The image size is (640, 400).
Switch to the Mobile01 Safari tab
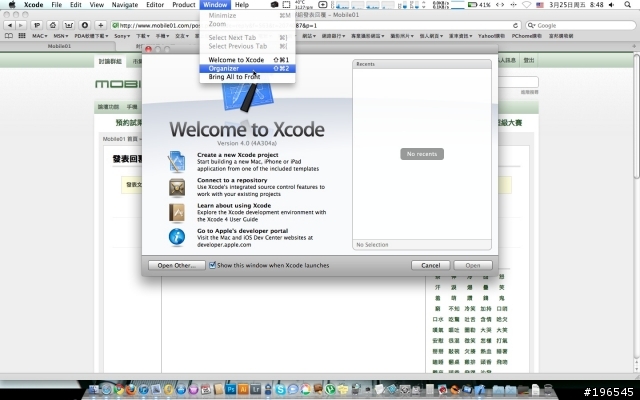pos(59,46)
